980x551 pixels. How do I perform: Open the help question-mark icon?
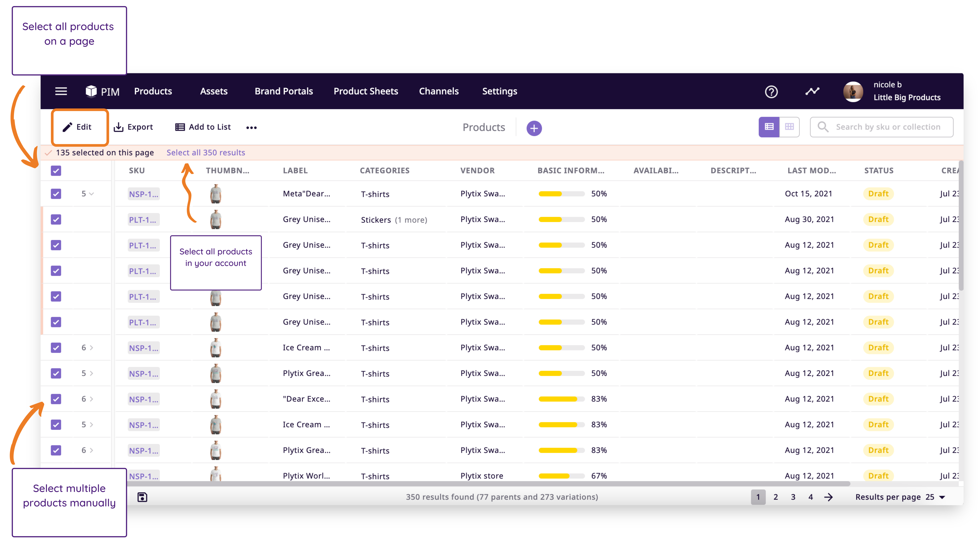pyautogui.click(x=771, y=92)
